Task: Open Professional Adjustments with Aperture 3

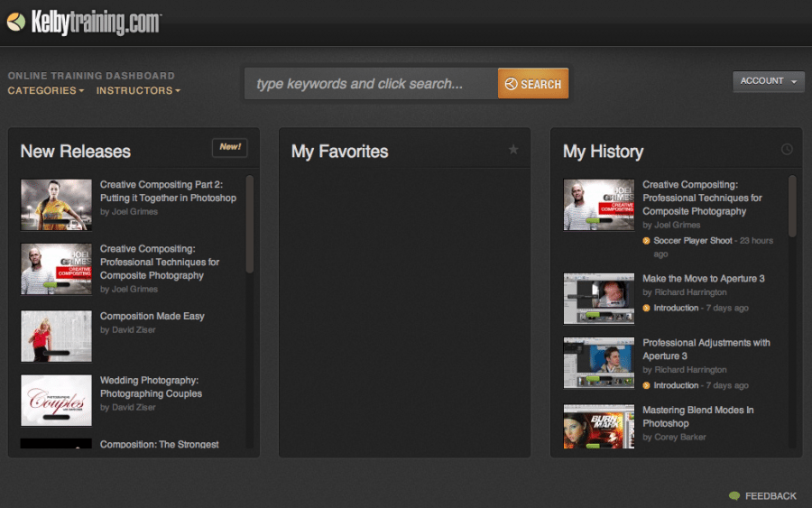Action: coord(706,349)
